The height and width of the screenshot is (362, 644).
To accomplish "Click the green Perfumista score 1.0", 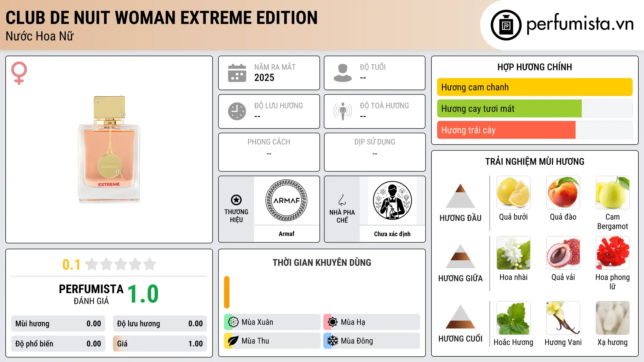I will [x=143, y=294].
